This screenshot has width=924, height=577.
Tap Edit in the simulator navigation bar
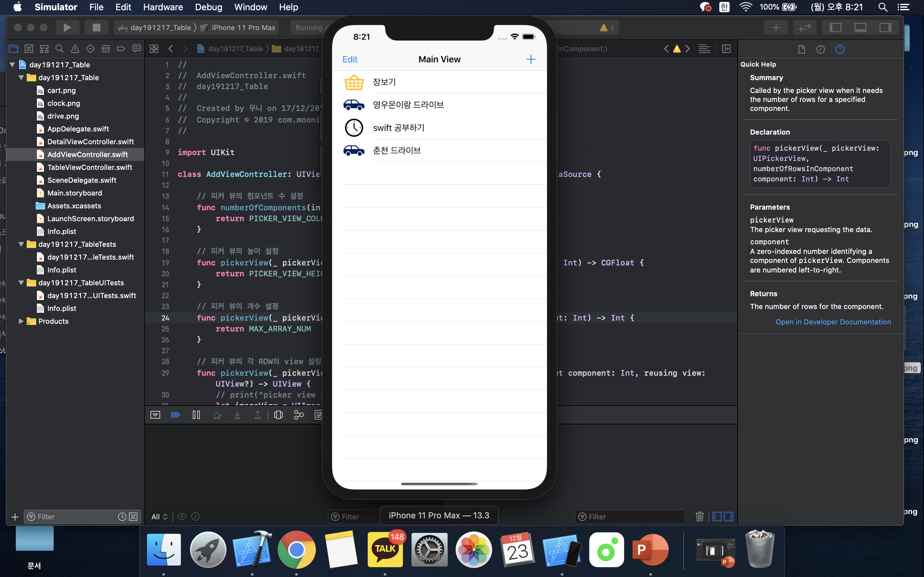(350, 59)
